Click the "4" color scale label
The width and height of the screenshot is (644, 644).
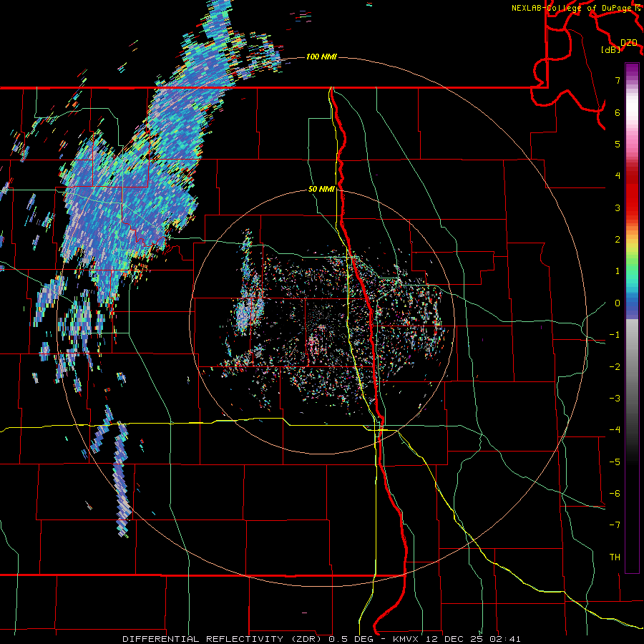click(x=618, y=176)
